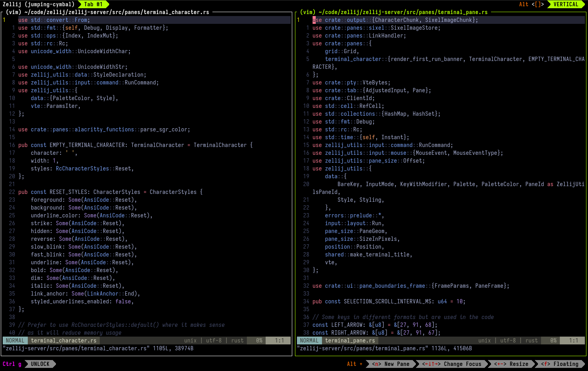588x371 pixels.
Task: Click the 'errors::prelude::*' line
Action: click(x=355, y=215)
